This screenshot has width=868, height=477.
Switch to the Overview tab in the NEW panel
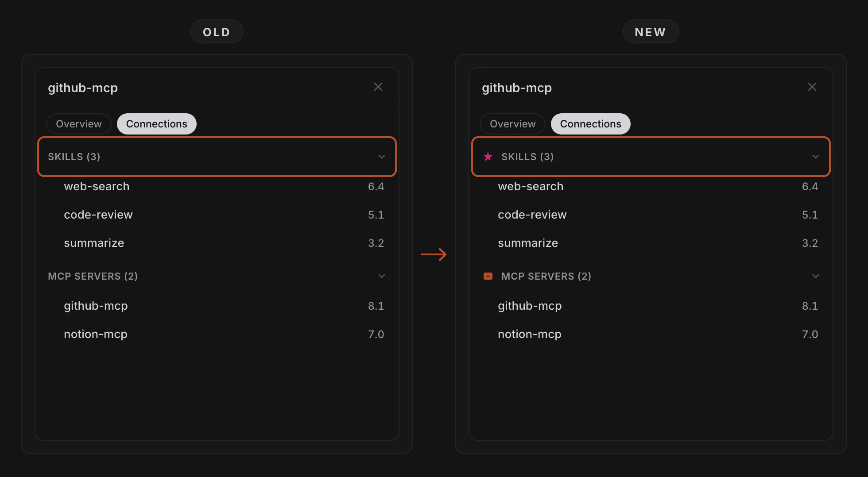513,124
